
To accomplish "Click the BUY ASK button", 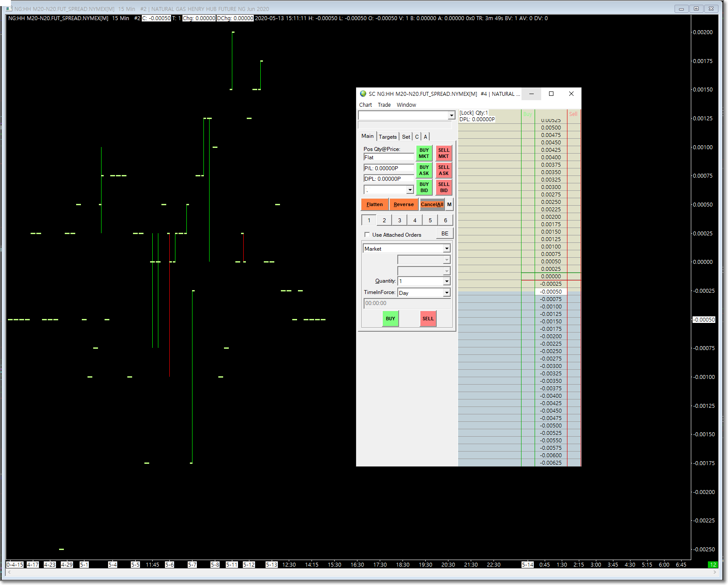I will (424, 170).
